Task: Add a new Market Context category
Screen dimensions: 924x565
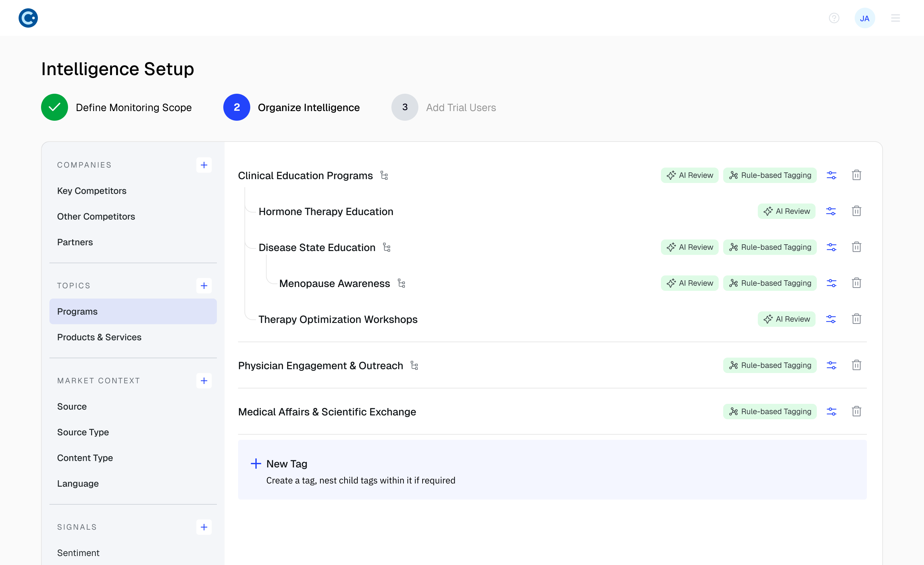Action: click(204, 381)
